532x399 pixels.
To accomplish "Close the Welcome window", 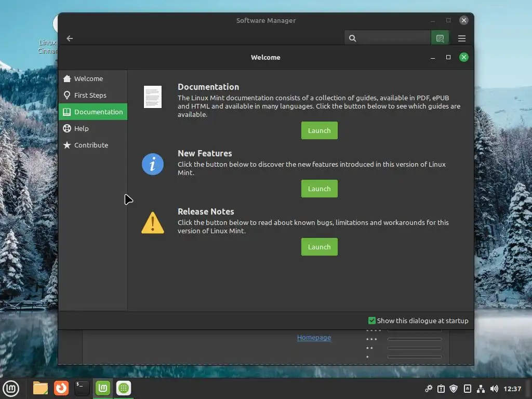I will point(464,57).
